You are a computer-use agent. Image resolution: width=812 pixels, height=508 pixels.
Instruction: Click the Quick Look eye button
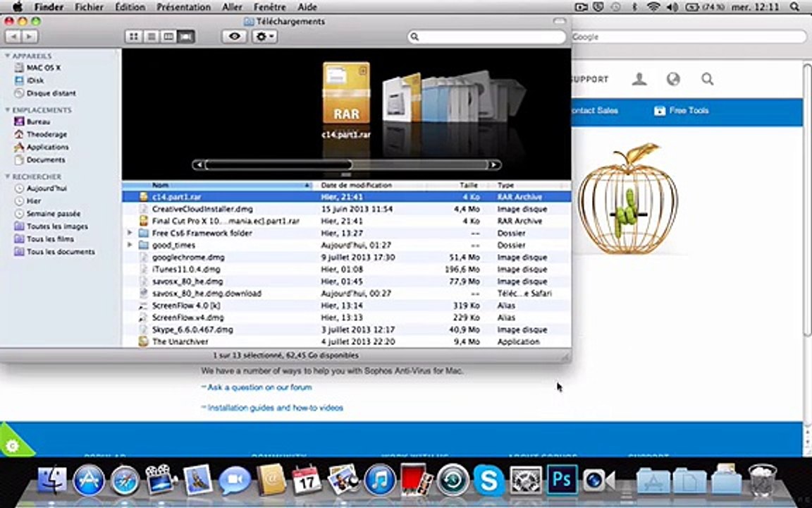pos(235,36)
